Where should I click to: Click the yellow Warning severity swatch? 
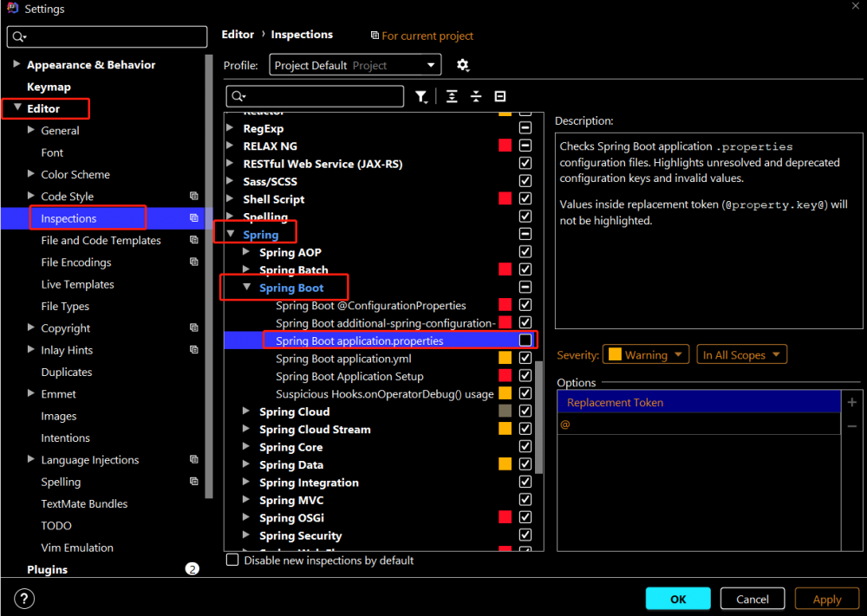tap(616, 353)
